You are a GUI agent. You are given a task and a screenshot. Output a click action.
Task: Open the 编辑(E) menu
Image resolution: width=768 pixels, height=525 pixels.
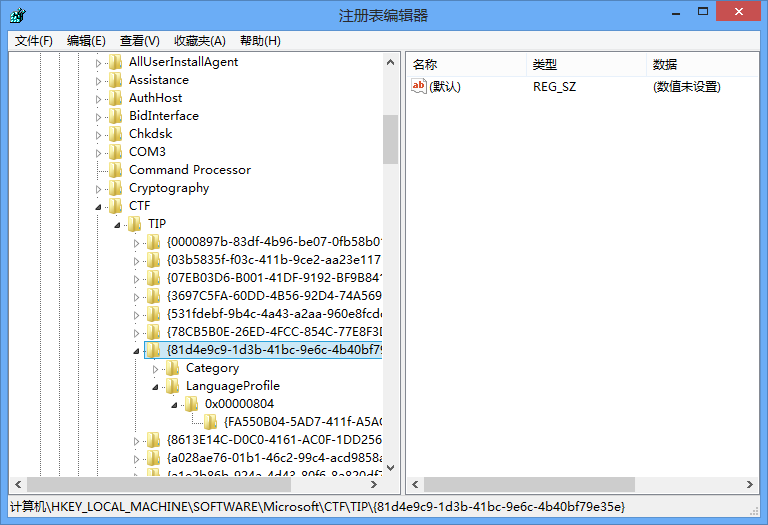pyautogui.click(x=86, y=41)
